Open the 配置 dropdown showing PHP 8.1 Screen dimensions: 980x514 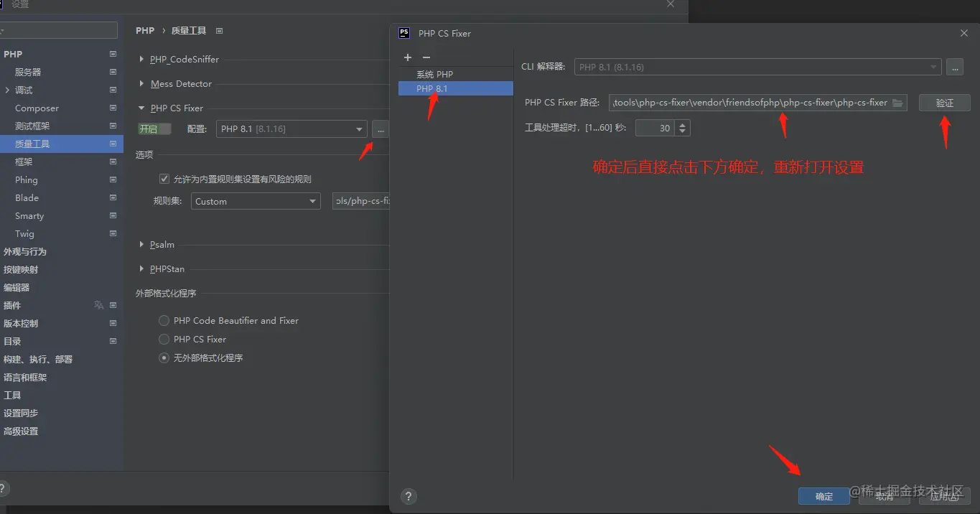point(291,129)
